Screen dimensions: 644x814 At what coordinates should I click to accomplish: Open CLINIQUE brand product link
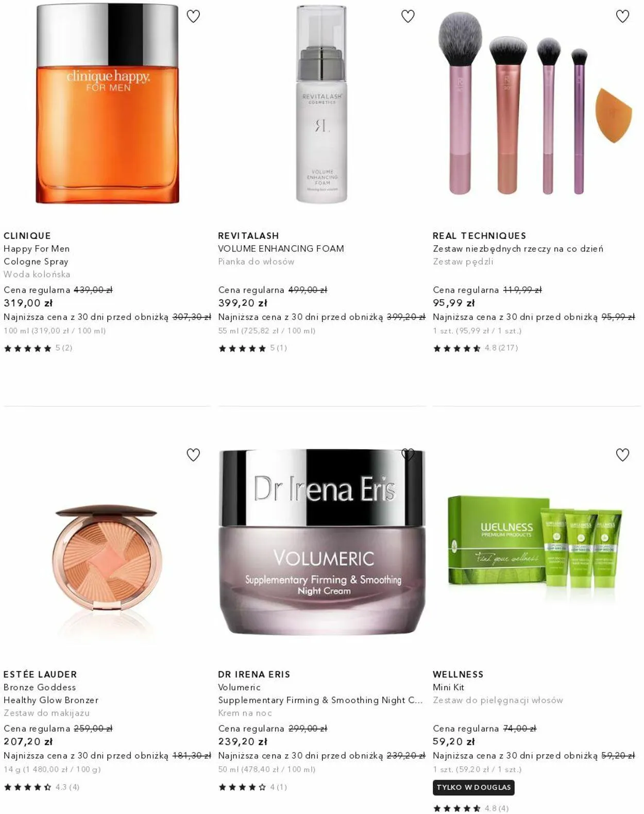[x=27, y=235]
